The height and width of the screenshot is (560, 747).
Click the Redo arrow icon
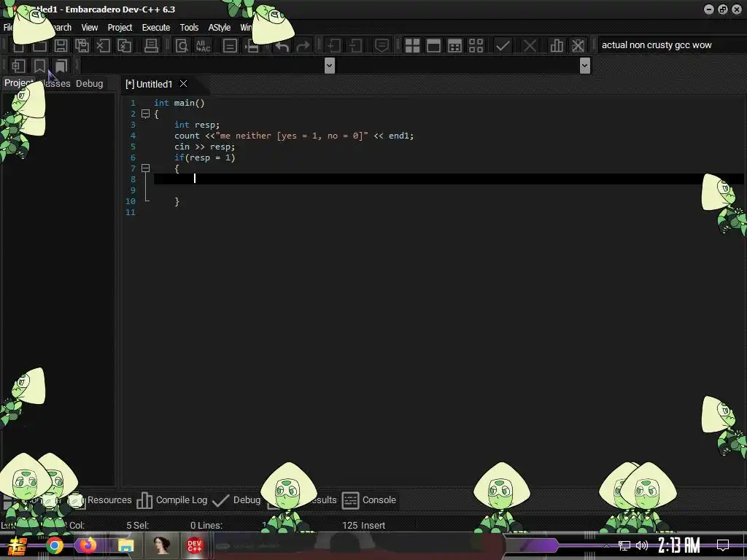point(303,46)
